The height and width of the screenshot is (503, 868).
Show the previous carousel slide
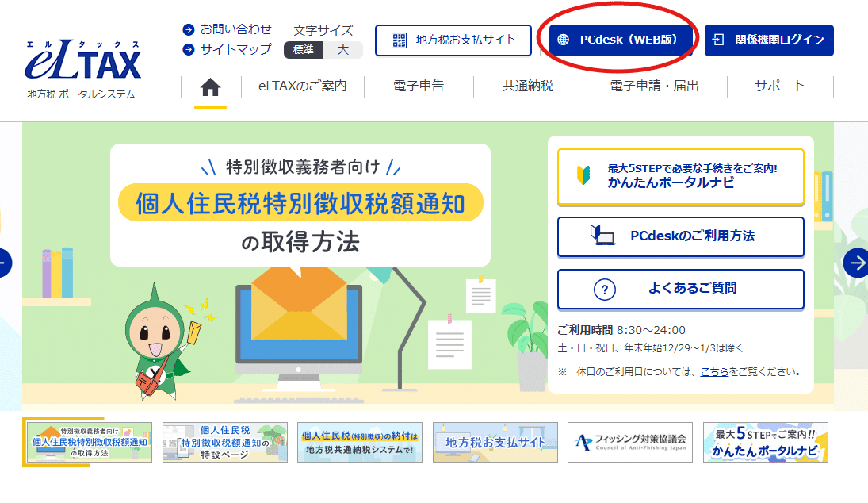(x=3, y=263)
